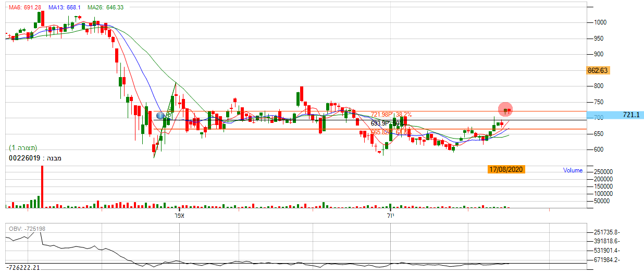Click the MA6 691.28 indicator label

(x=24, y=8)
